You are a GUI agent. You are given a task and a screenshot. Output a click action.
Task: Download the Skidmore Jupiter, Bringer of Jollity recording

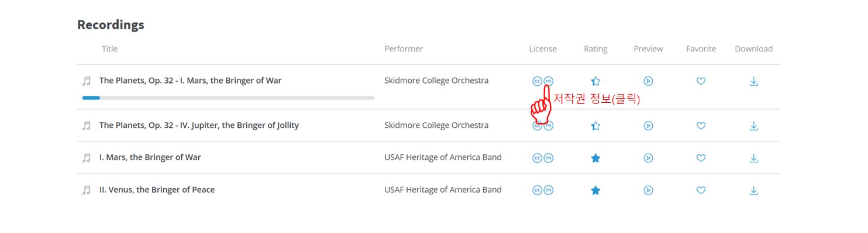coord(753,126)
